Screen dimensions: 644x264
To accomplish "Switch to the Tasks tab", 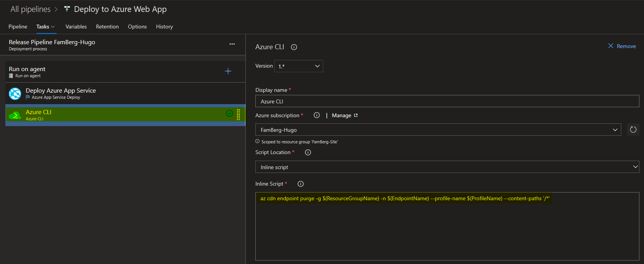I will coord(43,27).
